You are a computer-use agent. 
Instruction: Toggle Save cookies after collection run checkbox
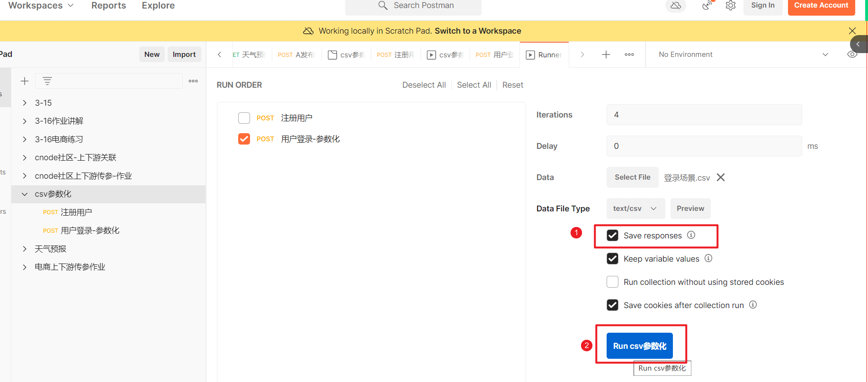point(612,305)
